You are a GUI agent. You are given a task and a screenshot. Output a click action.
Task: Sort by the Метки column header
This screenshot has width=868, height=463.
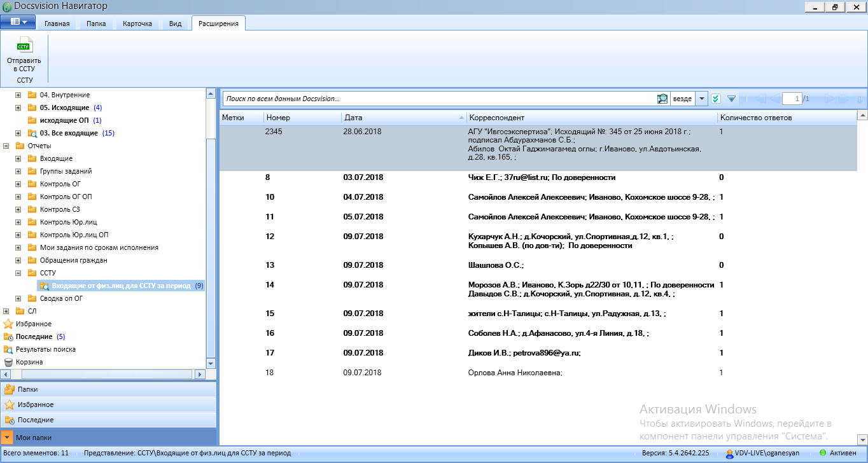click(x=241, y=118)
